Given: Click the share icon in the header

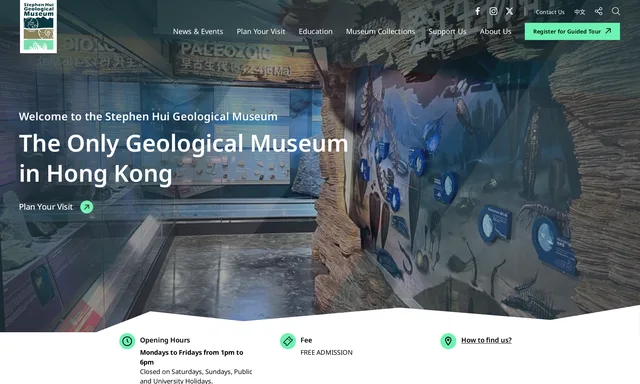Looking at the screenshot, I should click(599, 11).
